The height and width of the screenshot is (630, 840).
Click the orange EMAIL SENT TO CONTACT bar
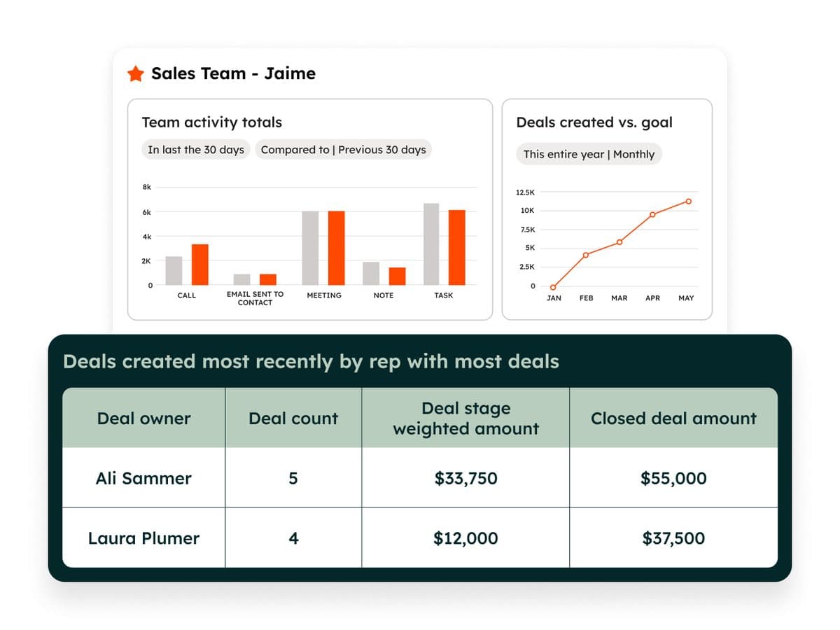point(268,279)
